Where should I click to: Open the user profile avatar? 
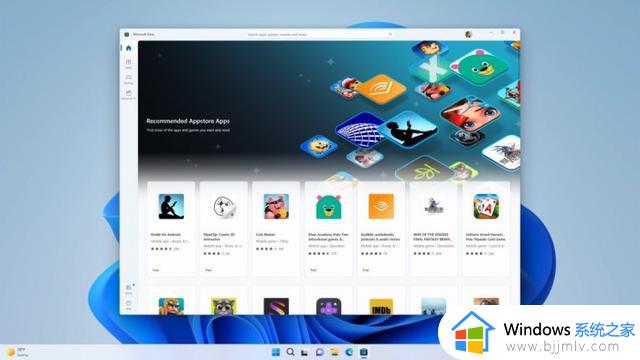[468, 34]
